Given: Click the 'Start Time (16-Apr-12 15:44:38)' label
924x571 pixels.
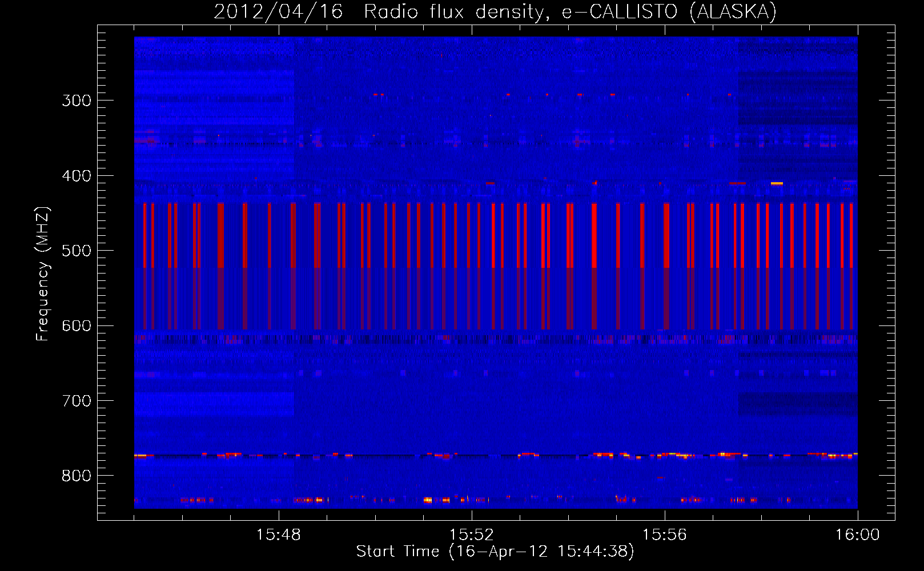Looking at the screenshot, I should point(495,552).
